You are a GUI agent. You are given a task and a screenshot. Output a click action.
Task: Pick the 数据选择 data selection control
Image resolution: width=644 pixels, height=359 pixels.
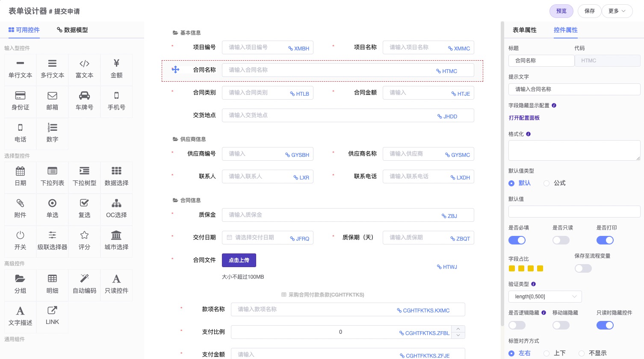coord(116,177)
